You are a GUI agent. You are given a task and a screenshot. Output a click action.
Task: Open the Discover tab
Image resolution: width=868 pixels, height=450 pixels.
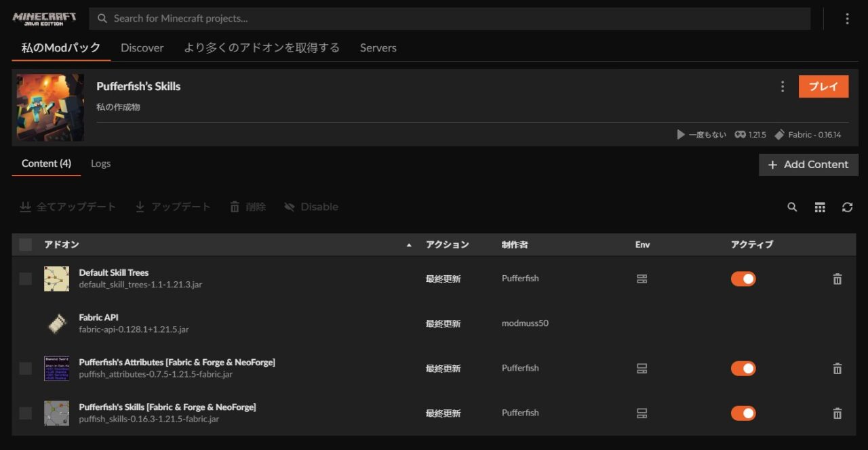point(142,48)
